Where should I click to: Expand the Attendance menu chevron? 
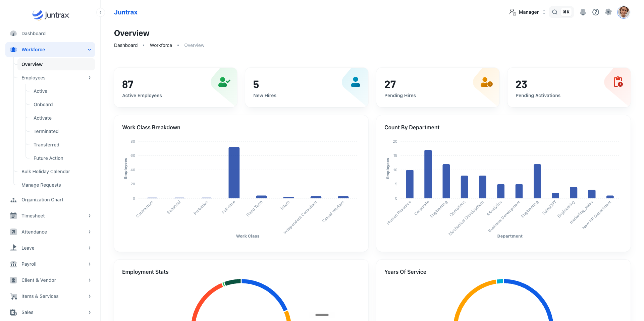[90, 232]
